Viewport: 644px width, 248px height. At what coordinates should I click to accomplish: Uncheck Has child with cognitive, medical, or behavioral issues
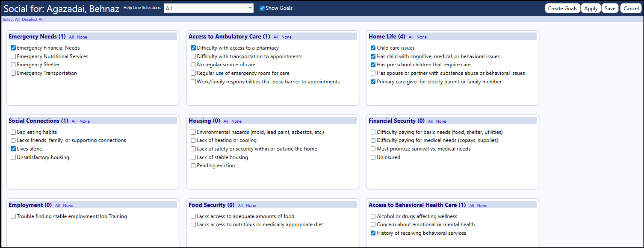373,56
